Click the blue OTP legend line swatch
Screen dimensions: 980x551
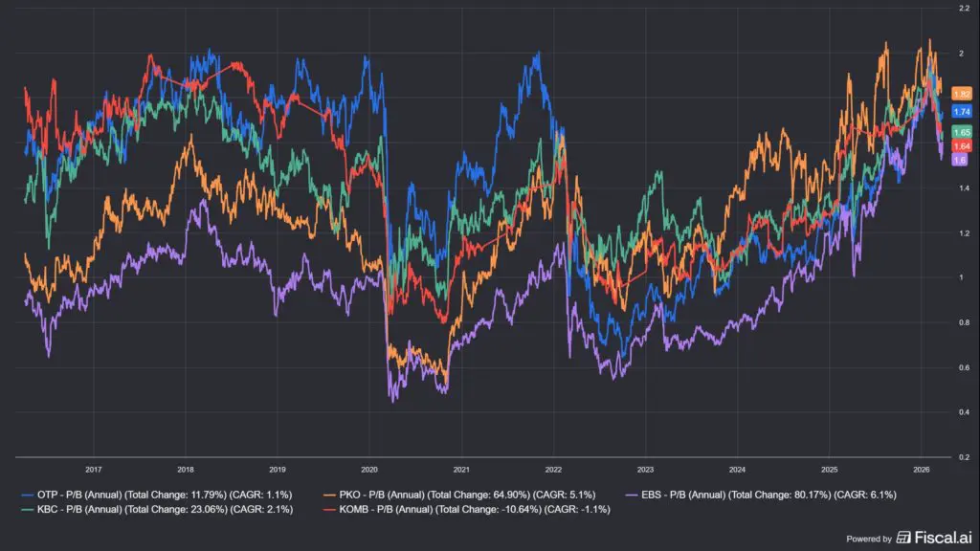click(28, 495)
